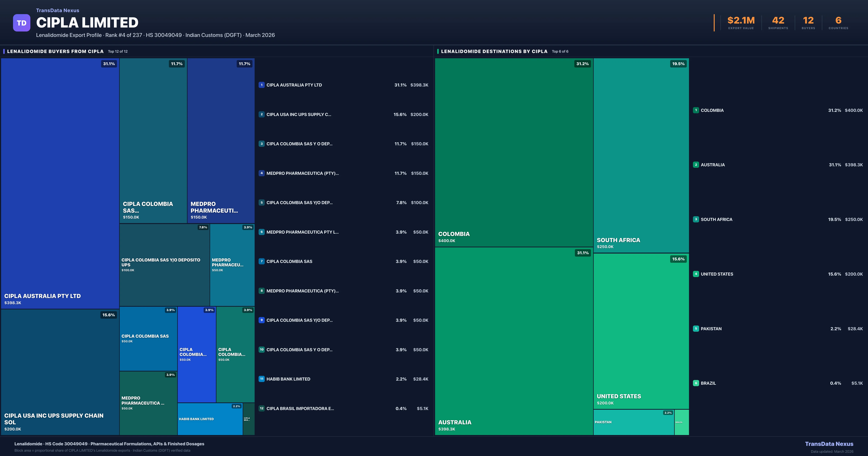Select the 31.1% percentage label badge
Viewport: 868px width, 456px height.
(109, 63)
